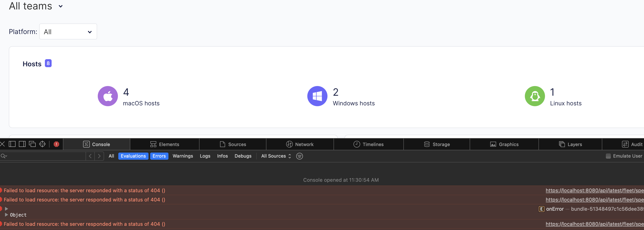Image resolution: width=644 pixels, height=230 pixels.
Task: Activate the element selection crosshair tool
Action: [x=42, y=144]
